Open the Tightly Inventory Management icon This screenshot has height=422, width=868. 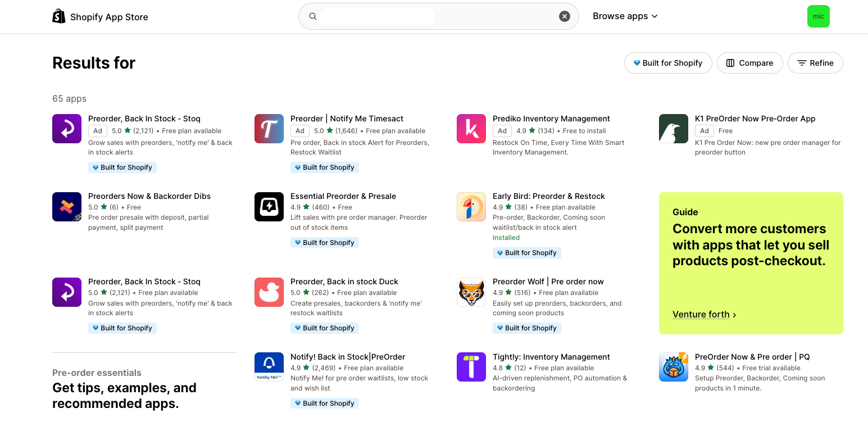point(471,367)
